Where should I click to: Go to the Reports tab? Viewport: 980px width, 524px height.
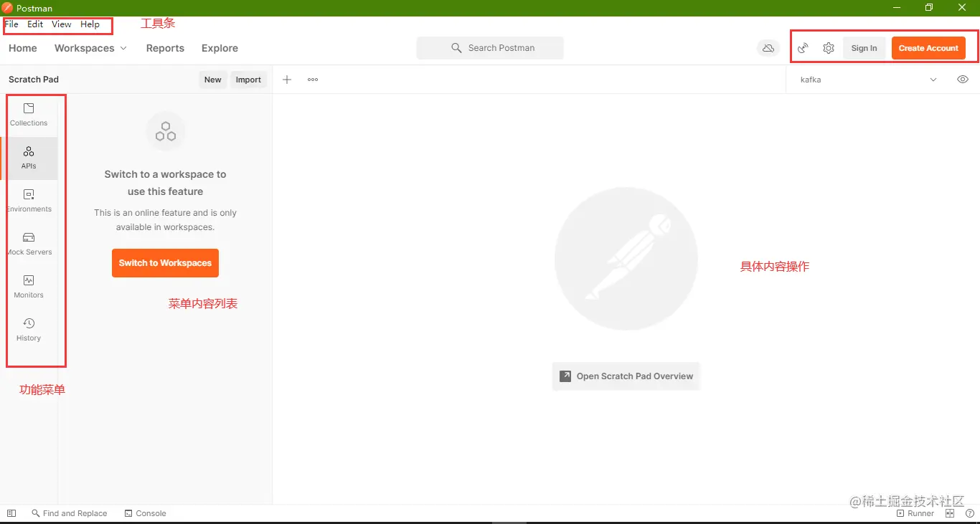[x=165, y=48]
